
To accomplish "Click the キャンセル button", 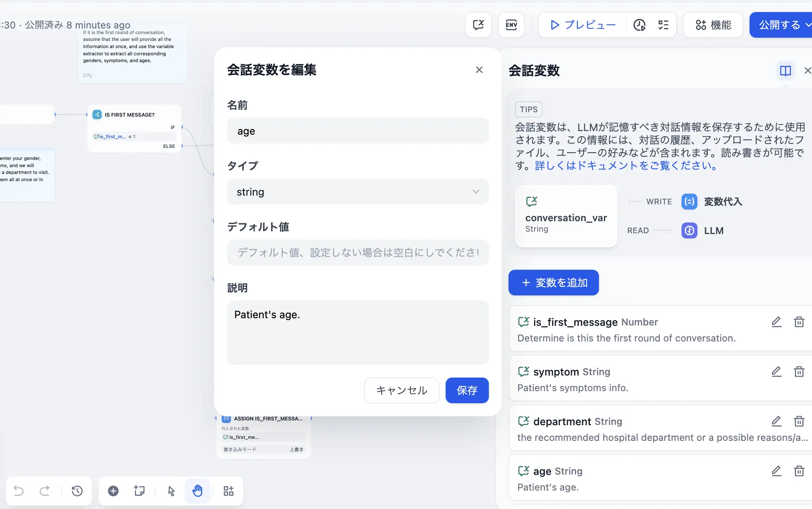I will 402,390.
